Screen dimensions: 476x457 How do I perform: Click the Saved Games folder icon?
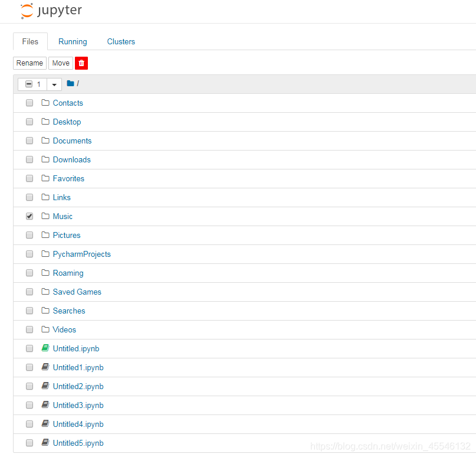[x=45, y=292]
